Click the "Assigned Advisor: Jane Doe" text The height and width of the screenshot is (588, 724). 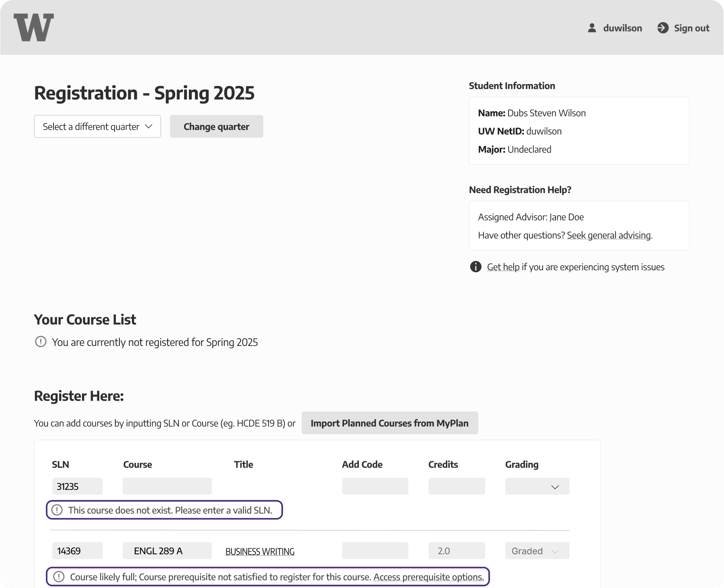click(531, 217)
